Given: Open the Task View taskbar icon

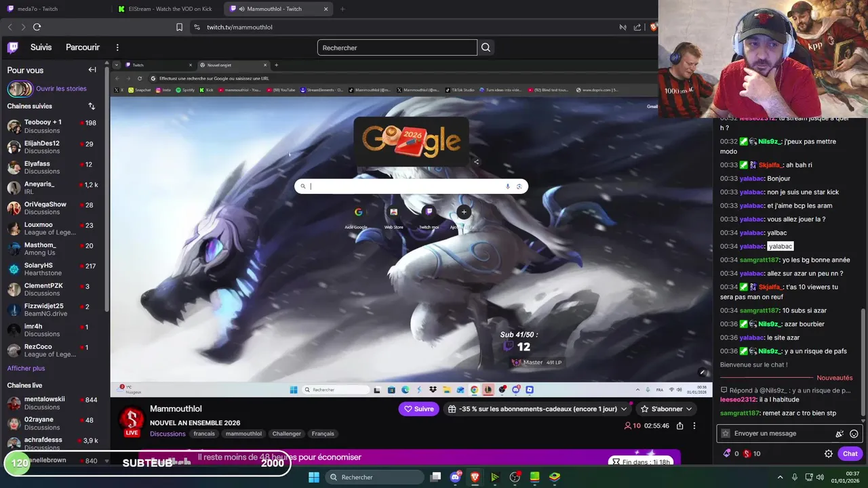Looking at the screenshot, I should (436, 477).
